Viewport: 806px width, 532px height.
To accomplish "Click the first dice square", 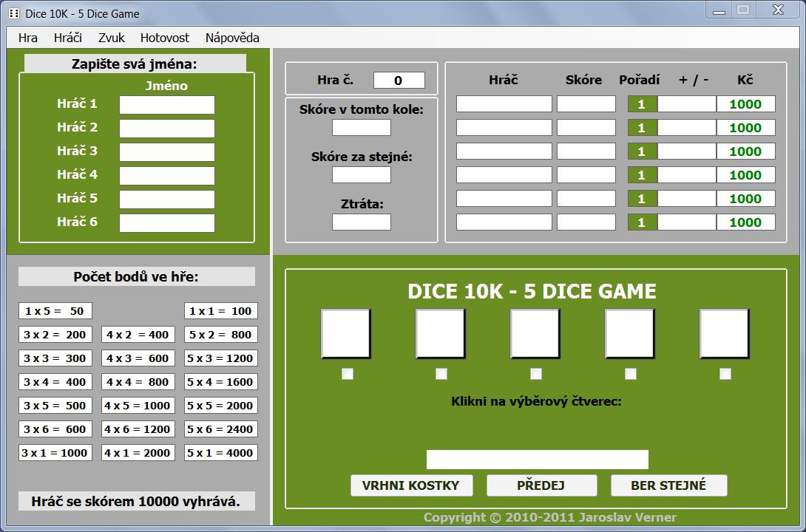I will point(346,334).
